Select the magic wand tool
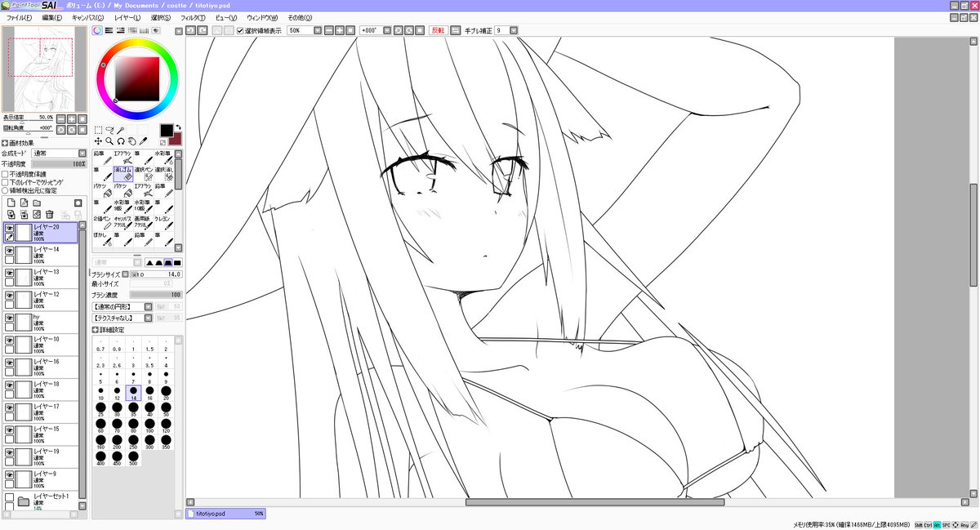 pyautogui.click(x=121, y=130)
